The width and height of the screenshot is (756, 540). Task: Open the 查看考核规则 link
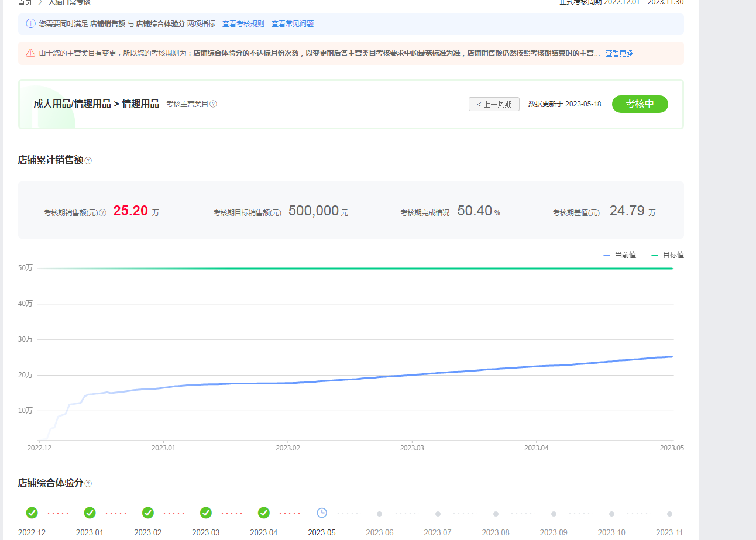point(243,24)
